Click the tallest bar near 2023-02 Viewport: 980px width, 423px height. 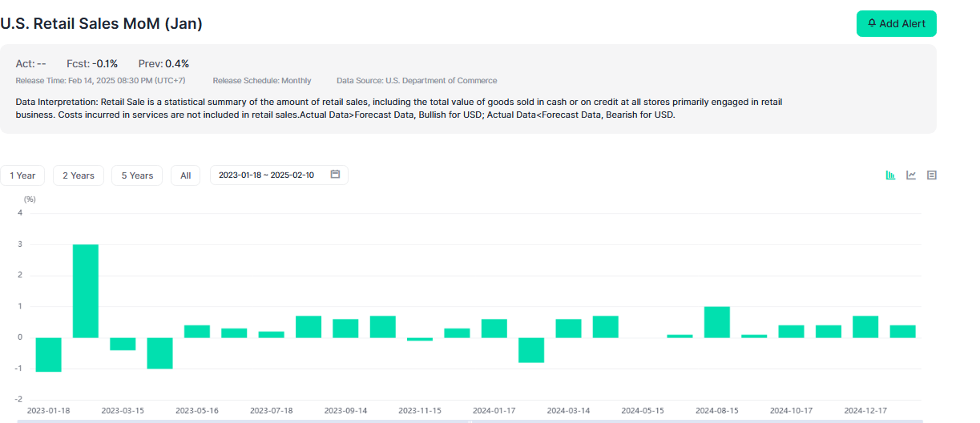[x=86, y=291]
